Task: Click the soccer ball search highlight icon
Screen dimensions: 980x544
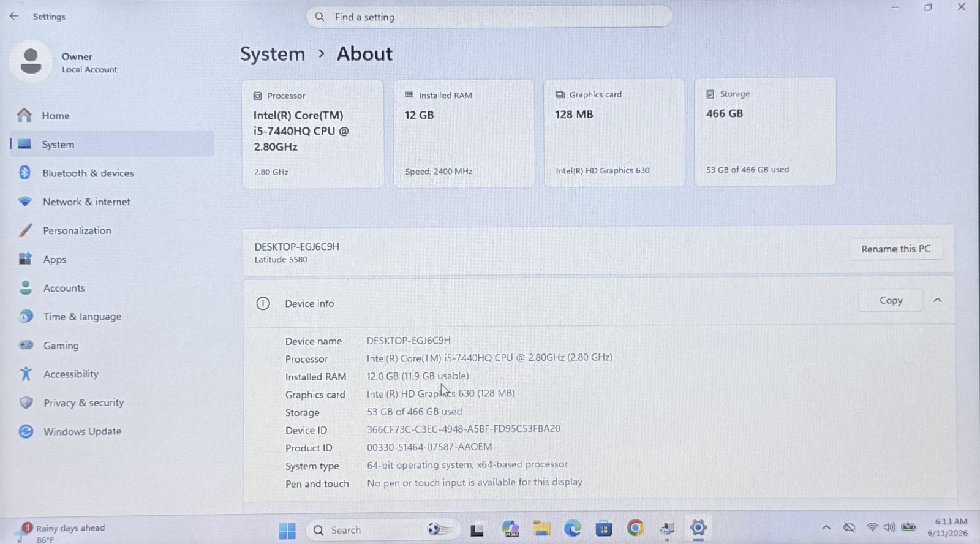Action: click(440, 529)
